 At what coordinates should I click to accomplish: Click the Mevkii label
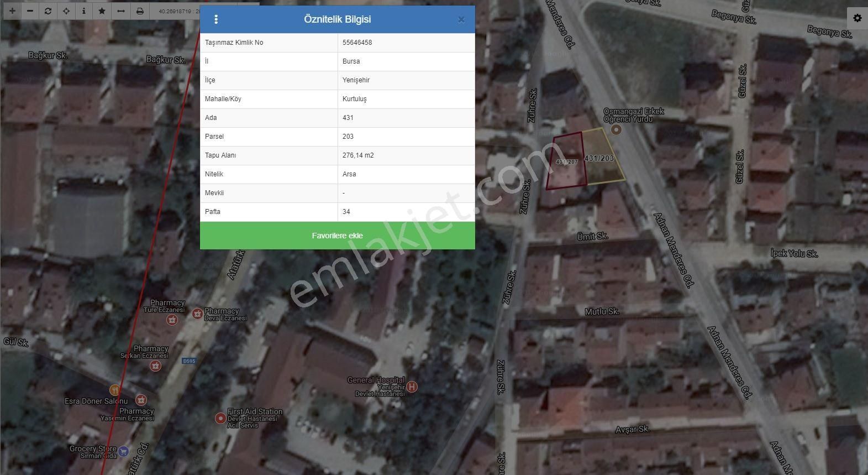tap(214, 193)
